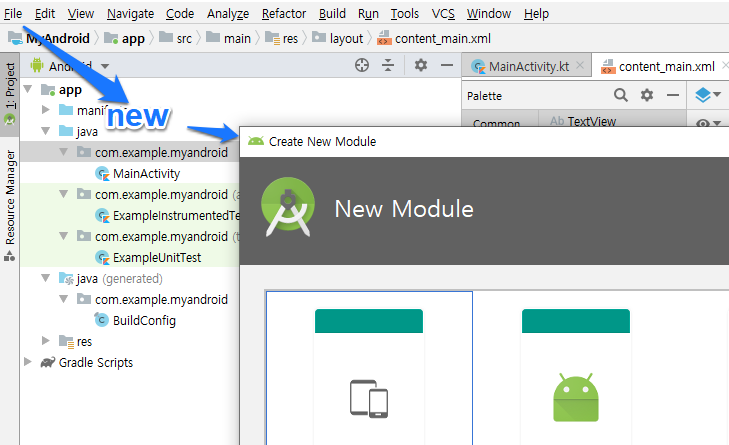The height and width of the screenshot is (445, 729).
Task: Open the Code menu
Action: (x=180, y=14)
